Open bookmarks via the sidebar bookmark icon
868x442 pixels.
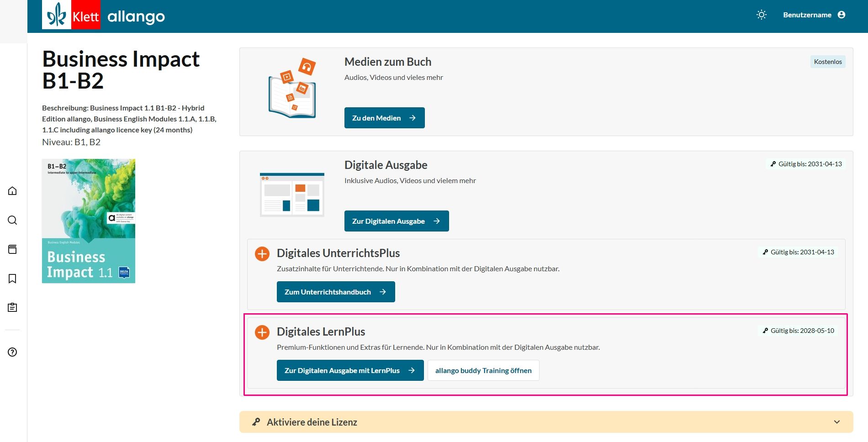pyautogui.click(x=12, y=279)
